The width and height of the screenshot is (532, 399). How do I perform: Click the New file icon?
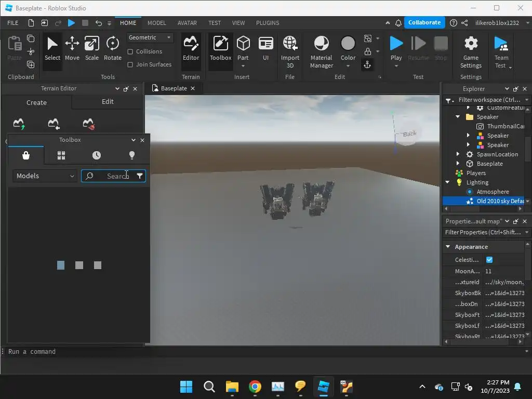point(31,23)
